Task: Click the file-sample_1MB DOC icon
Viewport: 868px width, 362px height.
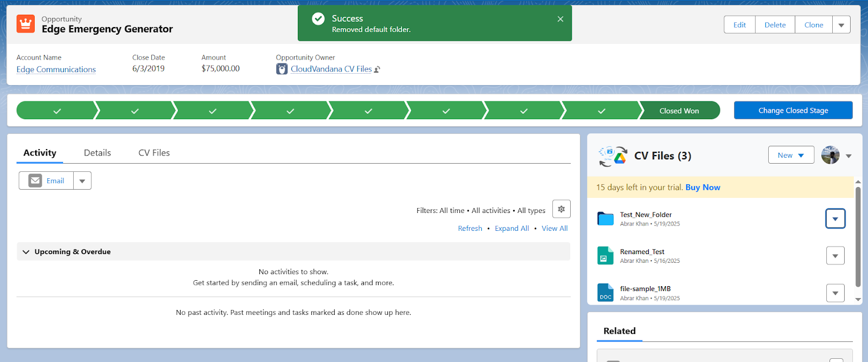Action: pyautogui.click(x=605, y=293)
